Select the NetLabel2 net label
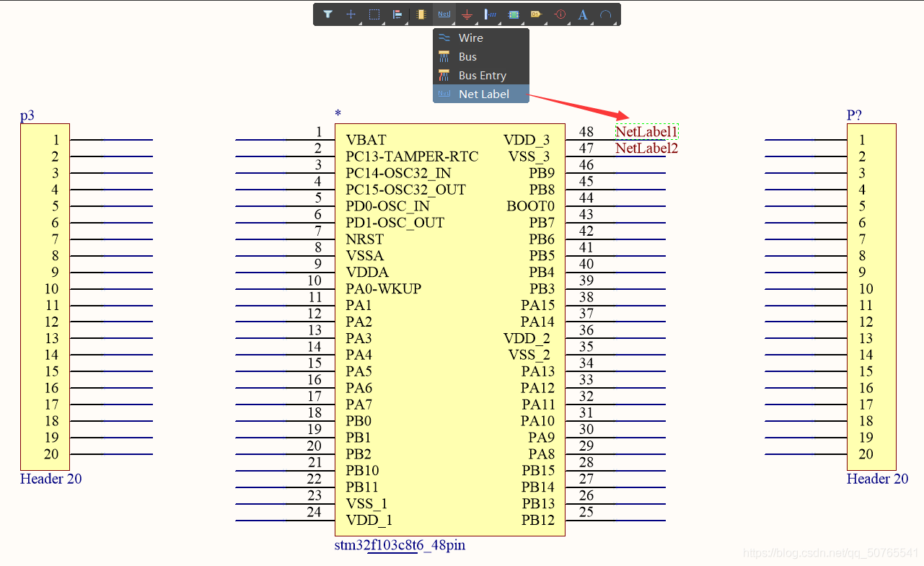The image size is (924, 566). (x=647, y=149)
